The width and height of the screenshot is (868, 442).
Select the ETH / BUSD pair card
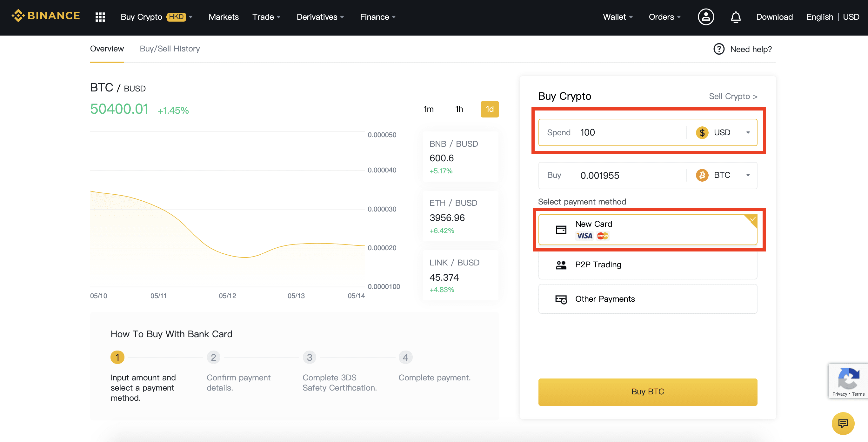point(460,216)
